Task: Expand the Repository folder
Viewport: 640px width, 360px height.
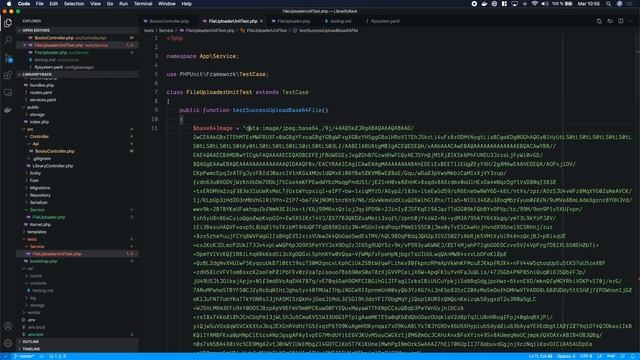Action: point(40,196)
